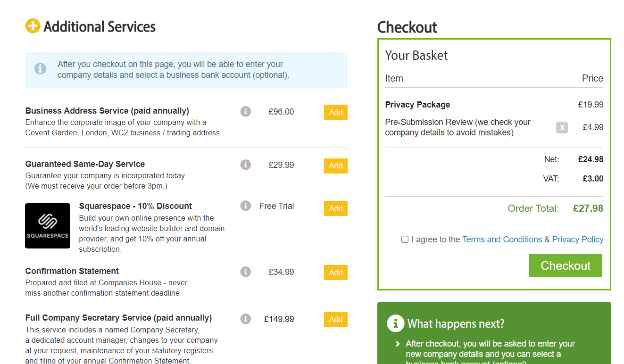Add Business Address Service to basket
The image size is (624, 364).
click(336, 112)
